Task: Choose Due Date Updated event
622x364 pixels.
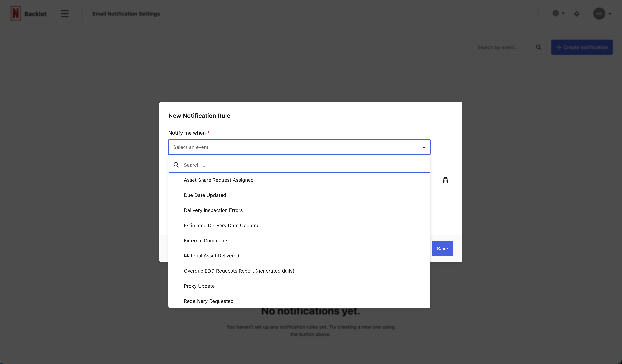Action: [205, 195]
